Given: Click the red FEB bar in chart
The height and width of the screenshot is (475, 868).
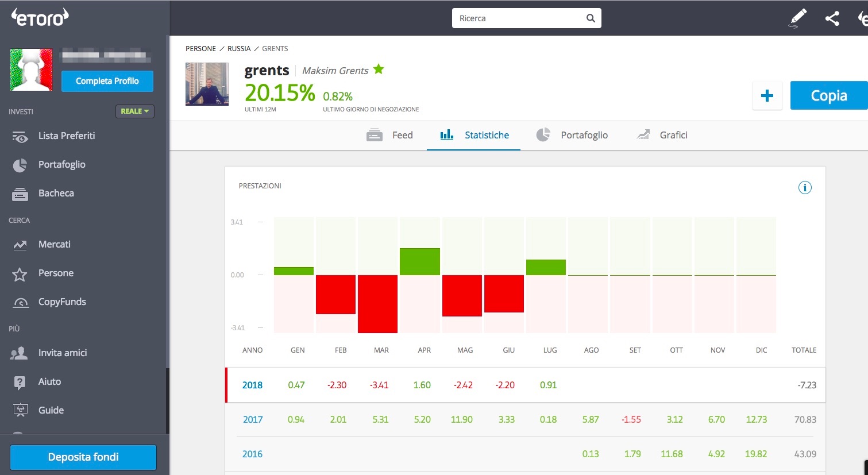Looking at the screenshot, I should [x=335, y=295].
